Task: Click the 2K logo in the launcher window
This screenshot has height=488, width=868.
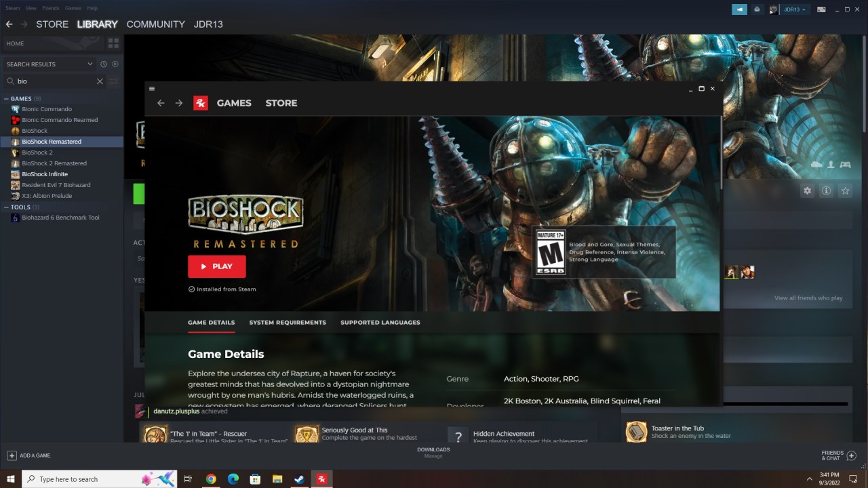Action: (200, 102)
